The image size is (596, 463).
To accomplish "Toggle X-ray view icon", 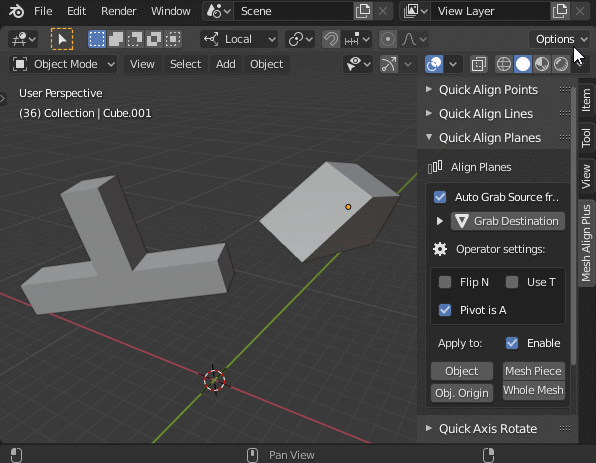I will [479, 64].
